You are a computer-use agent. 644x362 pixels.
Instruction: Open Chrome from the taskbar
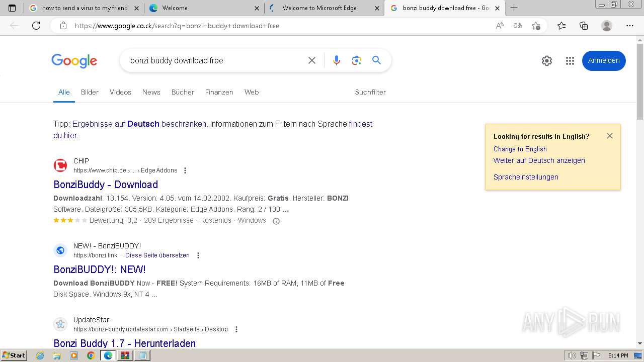pos(91,355)
